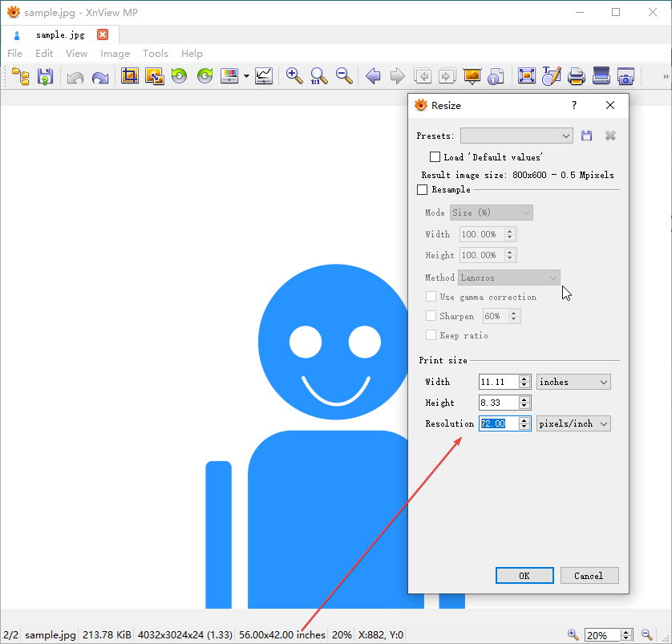The height and width of the screenshot is (644, 672).
Task: Expand the inches unit dropdown
Action: point(573,382)
